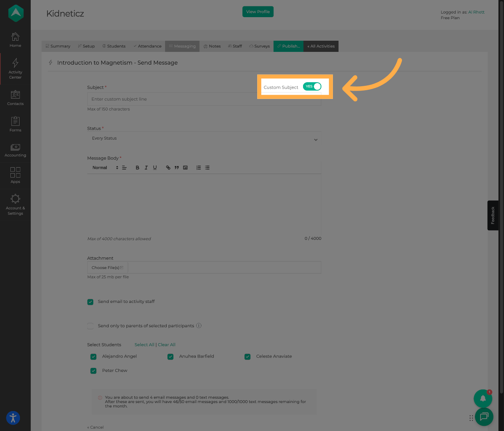Open Contacts from the left sidebar
This screenshot has width=504, height=431.
click(x=15, y=97)
